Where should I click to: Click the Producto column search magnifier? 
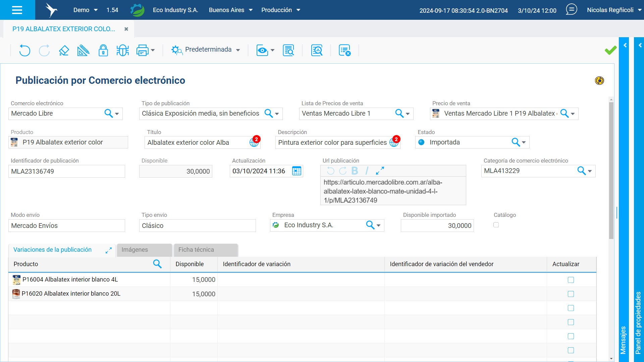click(157, 264)
